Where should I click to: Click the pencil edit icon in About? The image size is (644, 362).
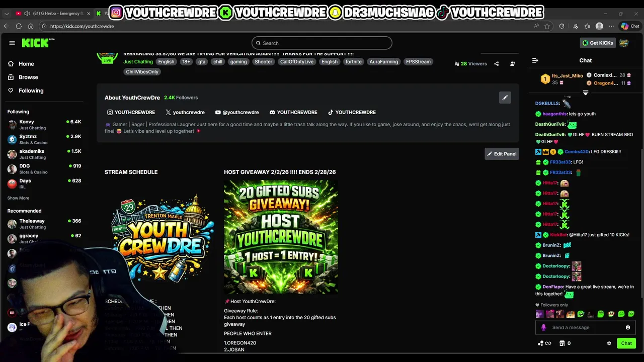(505, 98)
